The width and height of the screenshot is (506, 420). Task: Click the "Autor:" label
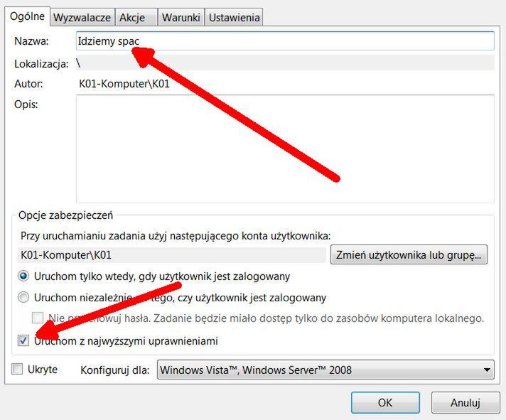[28, 84]
